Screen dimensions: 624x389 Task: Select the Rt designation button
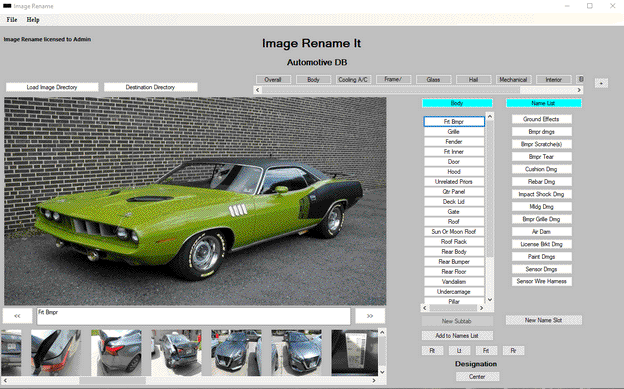click(x=432, y=350)
